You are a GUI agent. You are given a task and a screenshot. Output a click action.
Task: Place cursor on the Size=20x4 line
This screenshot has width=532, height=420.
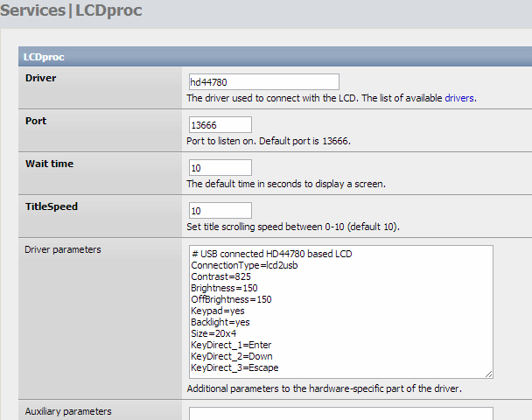[x=213, y=333]
